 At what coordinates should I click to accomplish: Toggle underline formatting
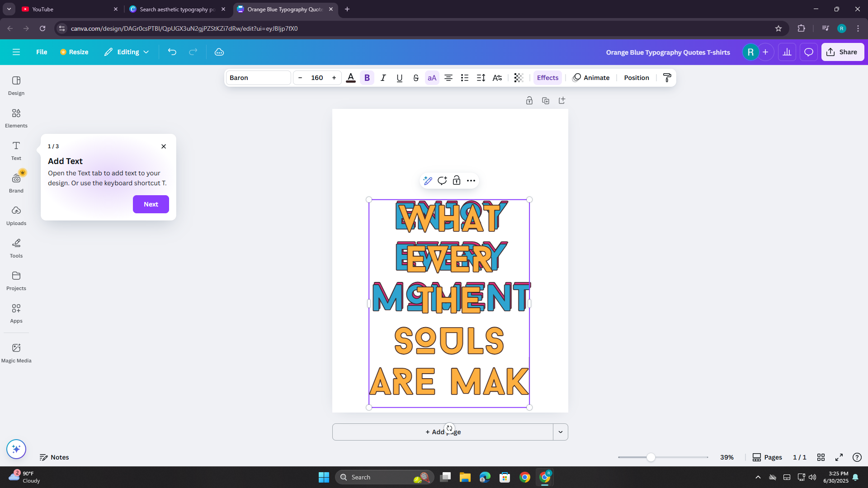coord(400,78)
